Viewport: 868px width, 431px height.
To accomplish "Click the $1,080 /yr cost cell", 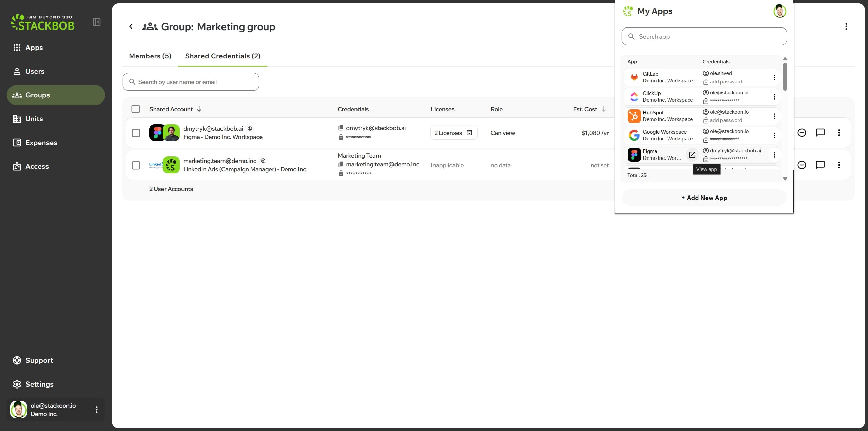I will click(595, 133).
